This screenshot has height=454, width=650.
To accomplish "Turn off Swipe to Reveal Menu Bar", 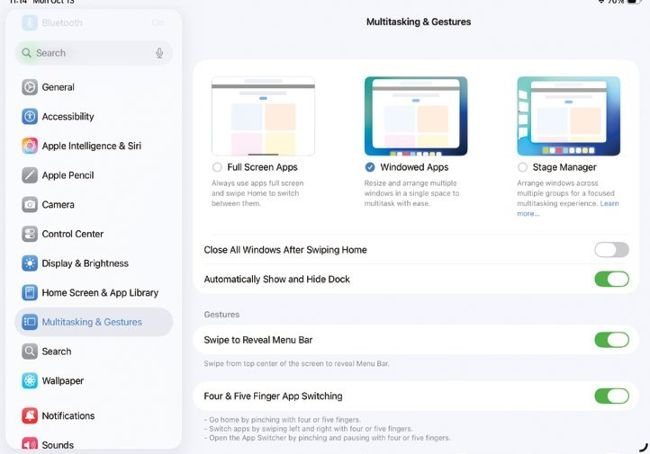I will (x=611, y=340).
